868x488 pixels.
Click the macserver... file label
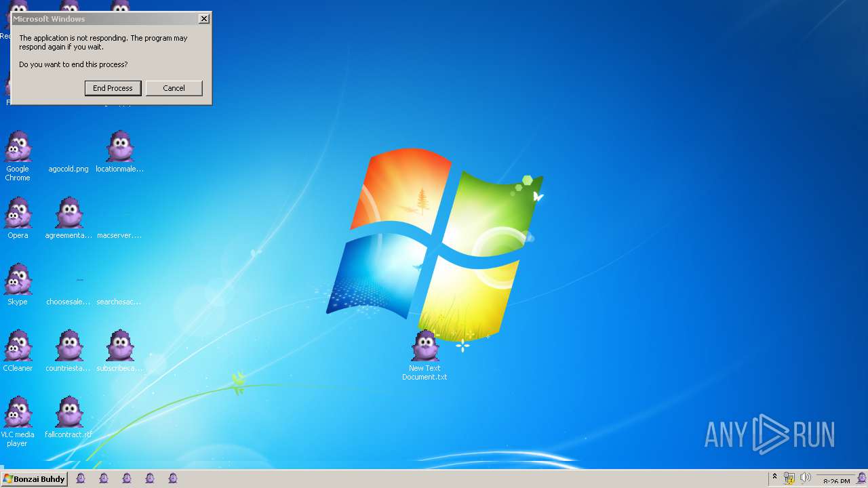click(119, 235)
